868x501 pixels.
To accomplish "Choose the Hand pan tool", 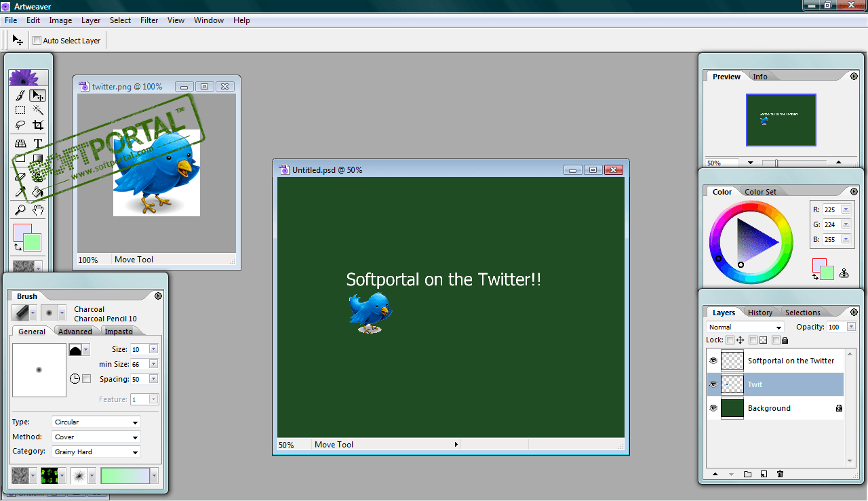I will point(38,210).
